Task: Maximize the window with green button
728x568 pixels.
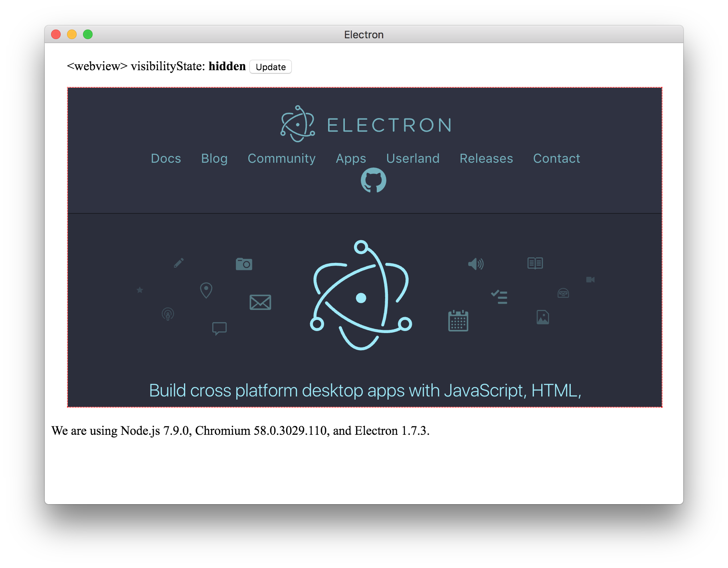Action: (88, 34)
